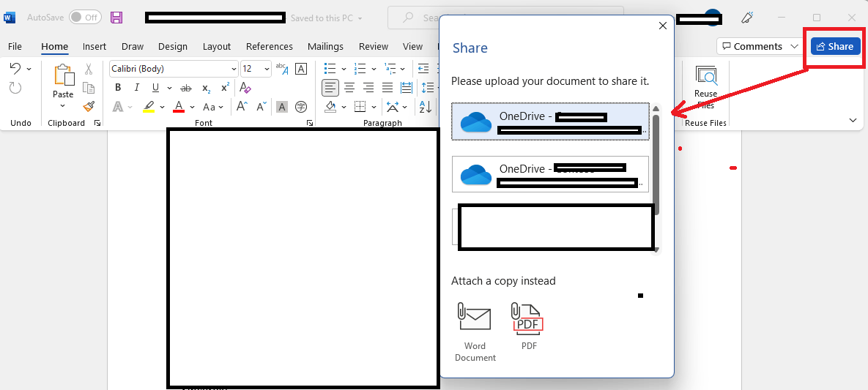Toggle Align Left paragraph alignment
This screenshot has height=390, width=868.
(x=330, y=87)
